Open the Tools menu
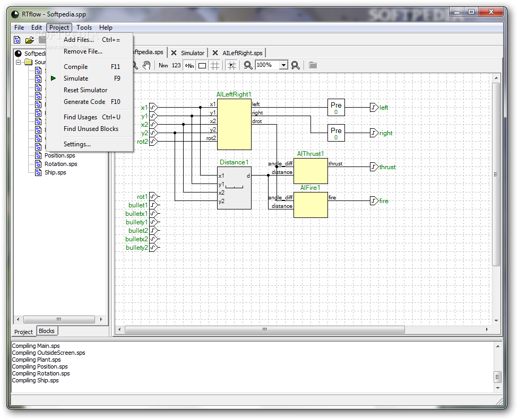Image resolution: width=518 pixels, height=420 pixels. coord(84,28)
